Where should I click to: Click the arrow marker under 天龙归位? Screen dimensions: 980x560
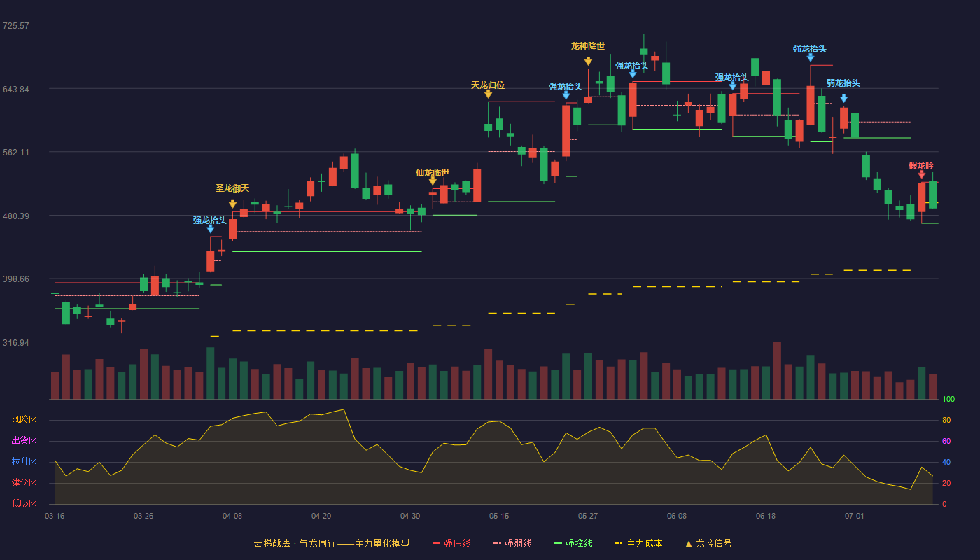pyautogui.click(x=488, y=94)
